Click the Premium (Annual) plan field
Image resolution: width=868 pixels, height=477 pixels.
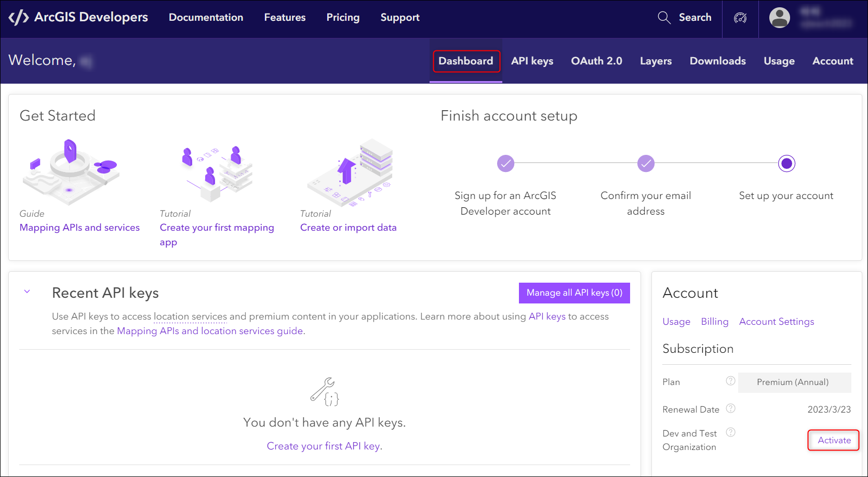pyautogui.click(x=795, y=382)
